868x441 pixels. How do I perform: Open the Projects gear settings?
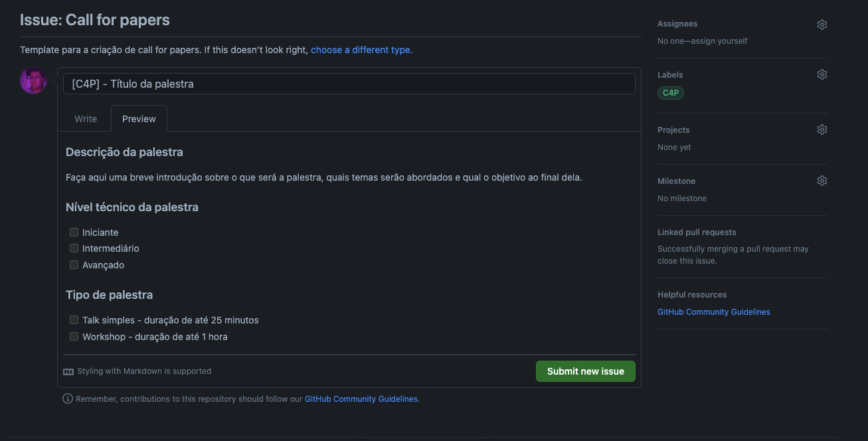coord(822,130)
